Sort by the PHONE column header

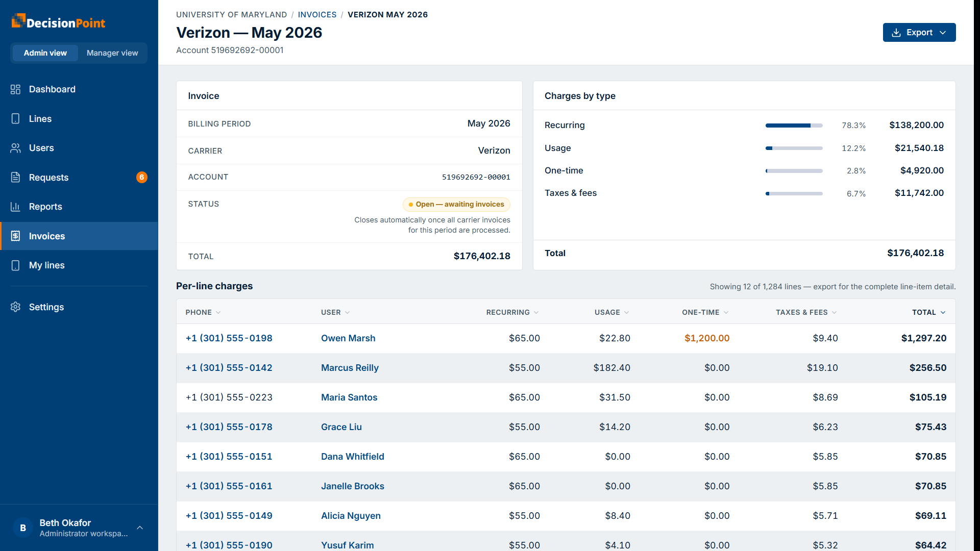203,312
